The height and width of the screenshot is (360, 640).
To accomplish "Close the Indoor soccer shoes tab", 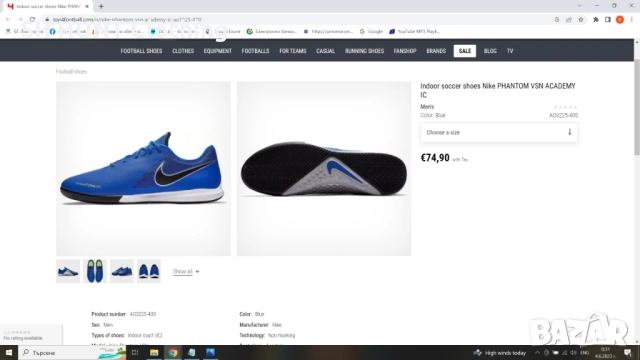I will click(87, 6).
